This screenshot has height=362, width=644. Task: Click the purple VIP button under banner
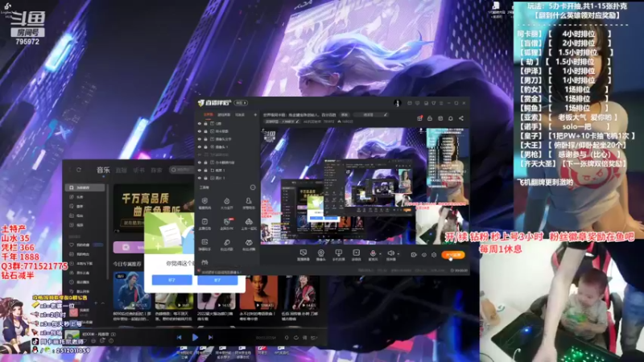click(129, 247)
